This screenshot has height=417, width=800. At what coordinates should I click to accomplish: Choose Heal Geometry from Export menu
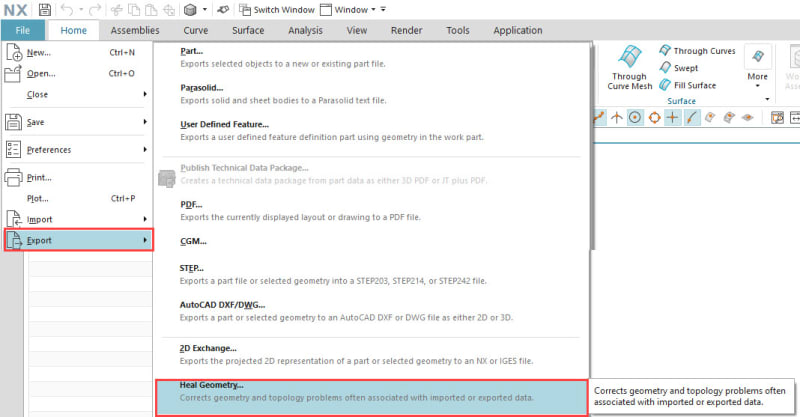point(371,397)
